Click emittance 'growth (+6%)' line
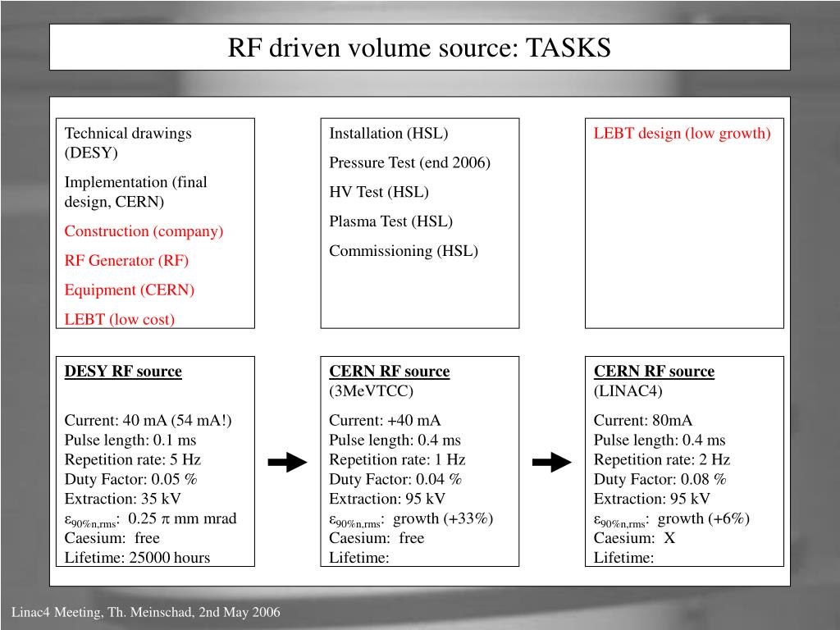The image size is (840, 630). click(x=672, y=519)
